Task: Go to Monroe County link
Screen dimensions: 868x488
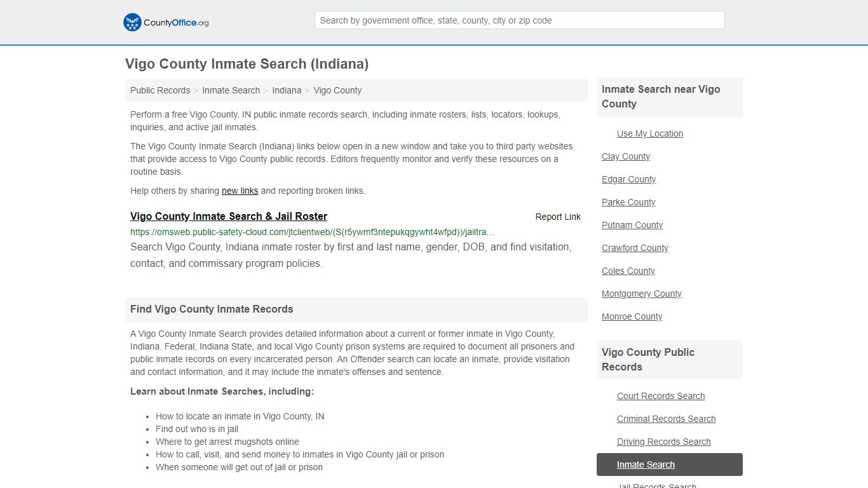Action: (632, 316)
